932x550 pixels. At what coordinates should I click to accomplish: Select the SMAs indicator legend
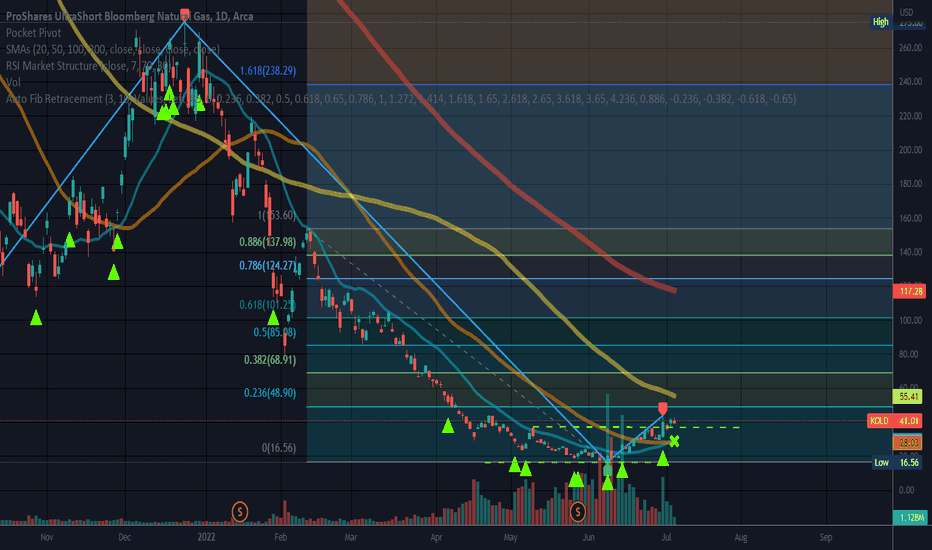[112, 49]
